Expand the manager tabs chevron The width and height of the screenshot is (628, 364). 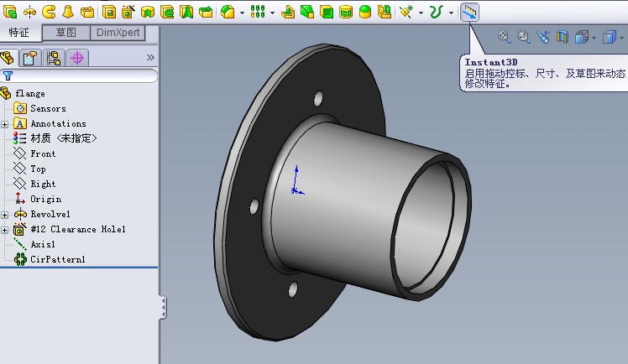150,58
